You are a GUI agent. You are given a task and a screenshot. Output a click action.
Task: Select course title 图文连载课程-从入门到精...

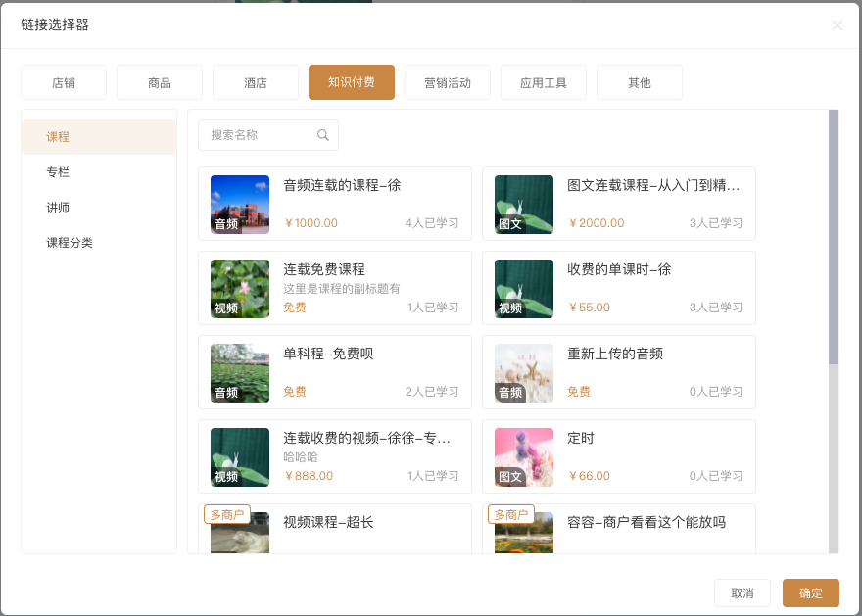[x=653, y=185]
